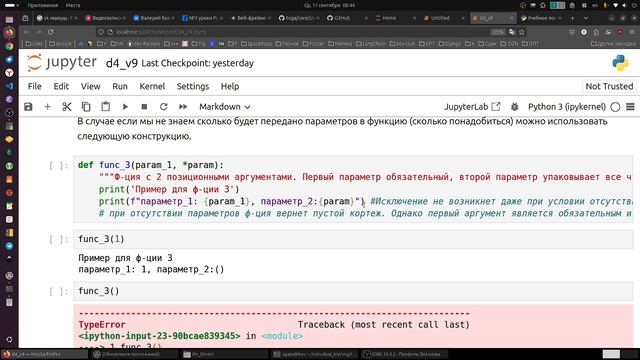Open the Help menu
The width and height of the screenshot is (640, 360).
click(230, 86)
